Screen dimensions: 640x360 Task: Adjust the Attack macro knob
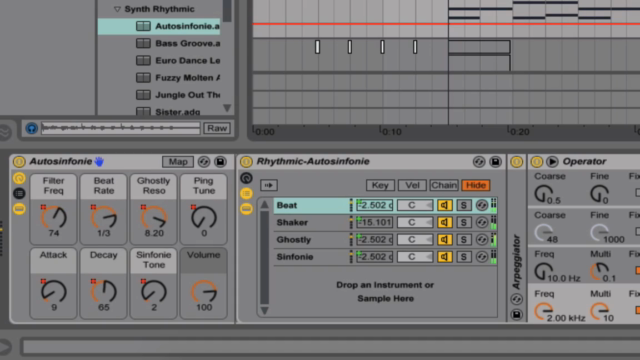[x=53, y=291]
